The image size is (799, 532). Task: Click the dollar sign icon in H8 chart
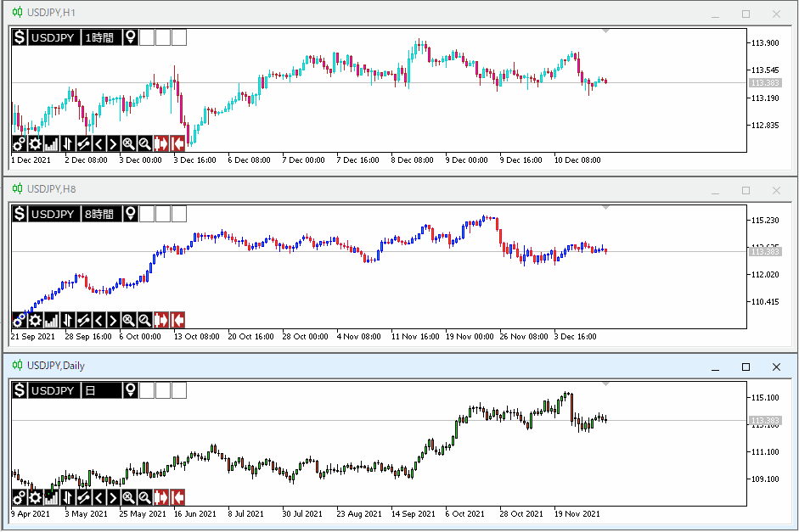20,214
